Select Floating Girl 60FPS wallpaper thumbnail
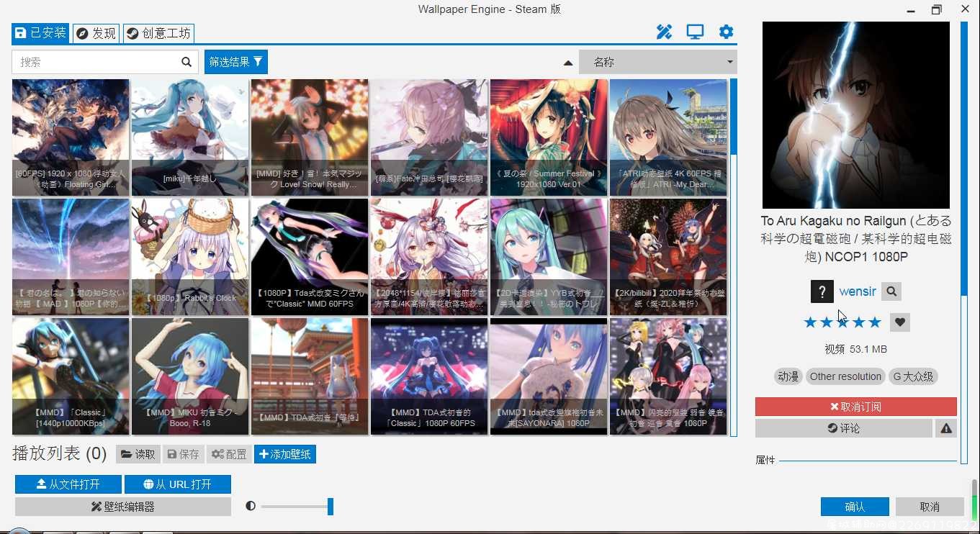Image resolution: width=980 pixels, height=534 pixels. point(71,137)
